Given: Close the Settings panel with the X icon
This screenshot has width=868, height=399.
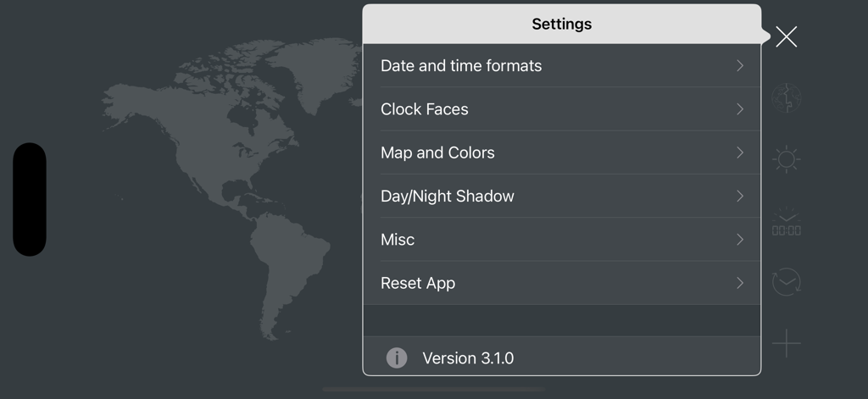Looking at the screenshot, I should tap(786, 36).
